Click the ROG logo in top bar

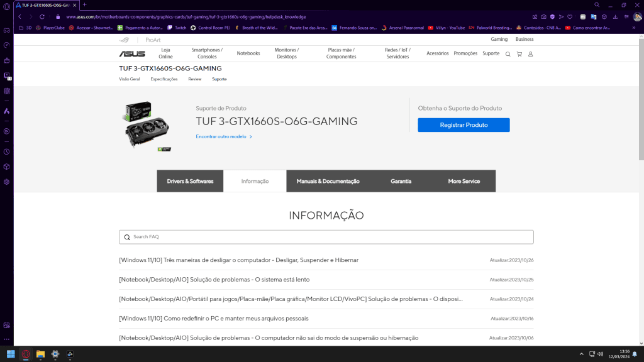[x=124, y=40]
